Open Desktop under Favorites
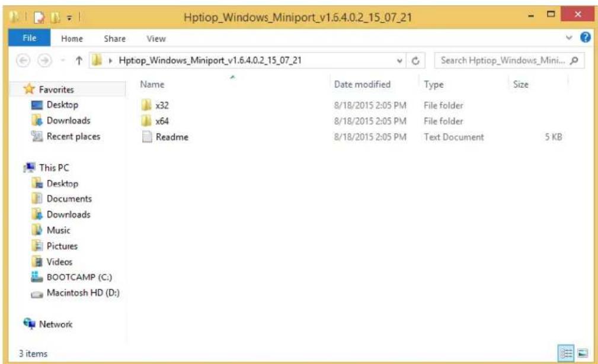598x364 pixels. (x=62, y=105)
